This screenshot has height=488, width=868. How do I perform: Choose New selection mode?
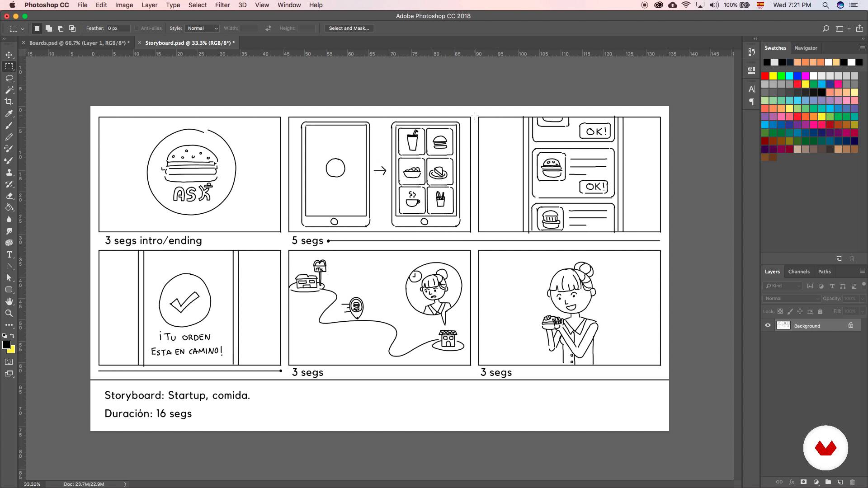click(37, 28)
